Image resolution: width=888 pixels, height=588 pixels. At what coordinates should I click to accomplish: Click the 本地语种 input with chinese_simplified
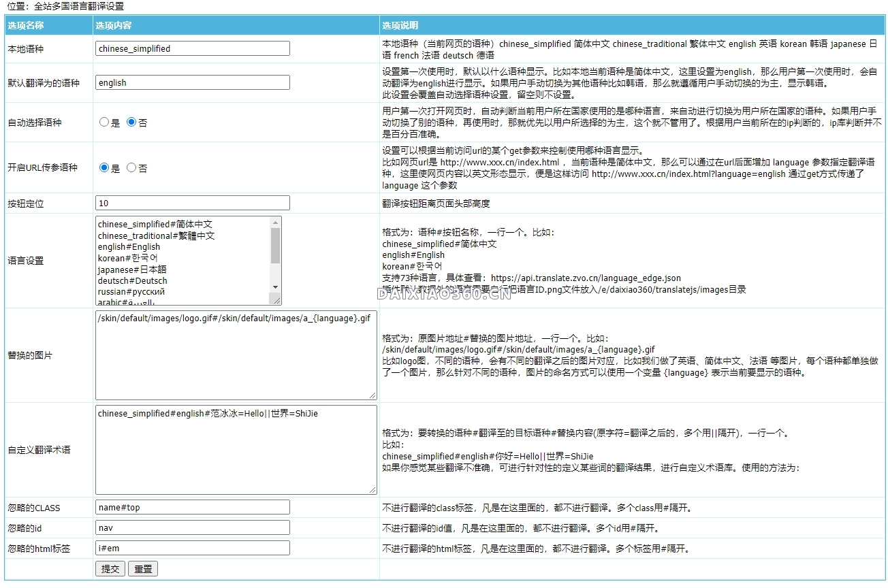[192, 49]
